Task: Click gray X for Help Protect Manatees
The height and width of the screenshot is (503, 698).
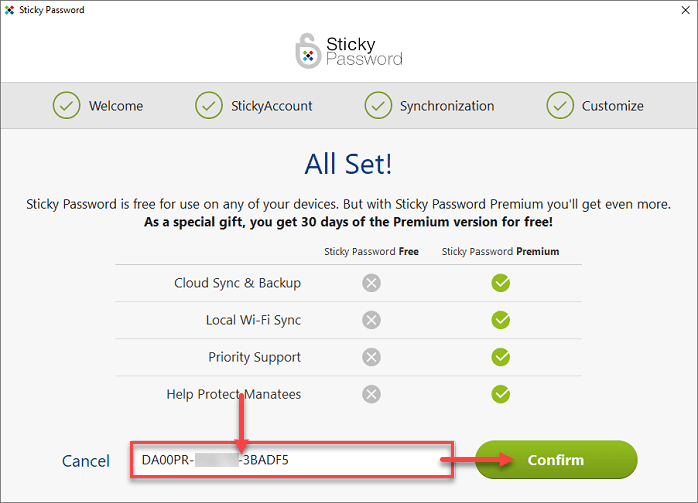Action: pyautogui.click(x=371, y=394)
